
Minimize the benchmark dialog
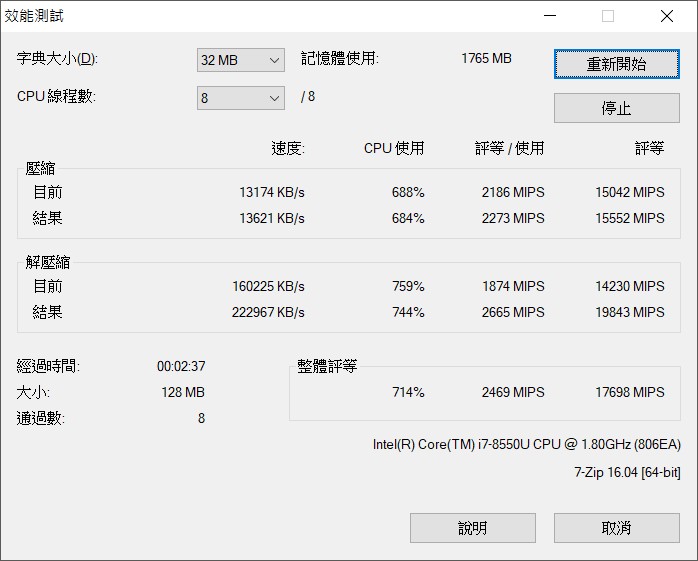click(x=549, y=16)
